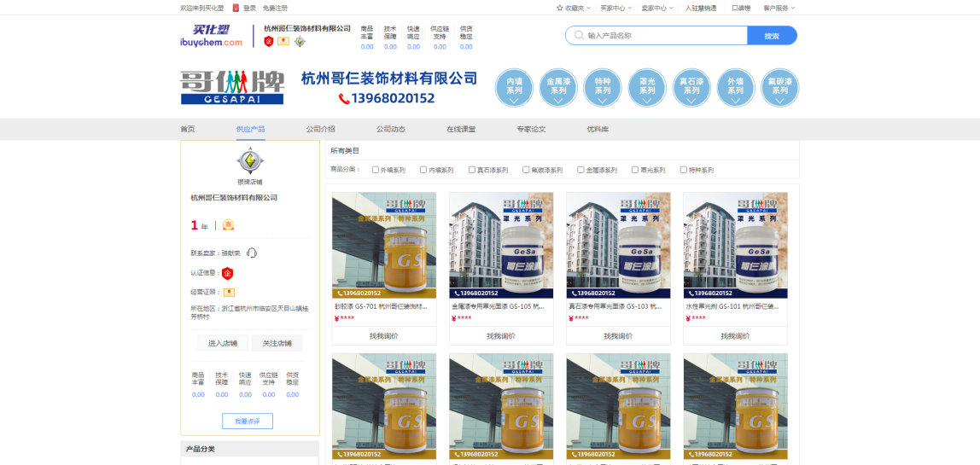Click 找我询价 under 砂胶漆 GS-701

384,335
